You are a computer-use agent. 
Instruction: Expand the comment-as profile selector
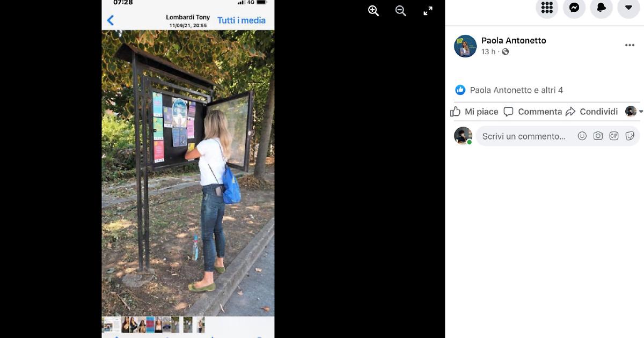point(634,112)
